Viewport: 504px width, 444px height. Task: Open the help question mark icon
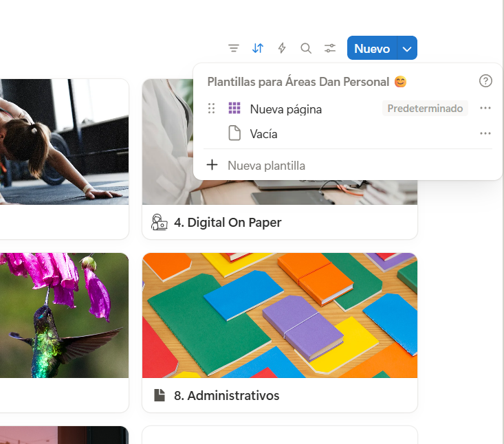(x=485, y=81)
